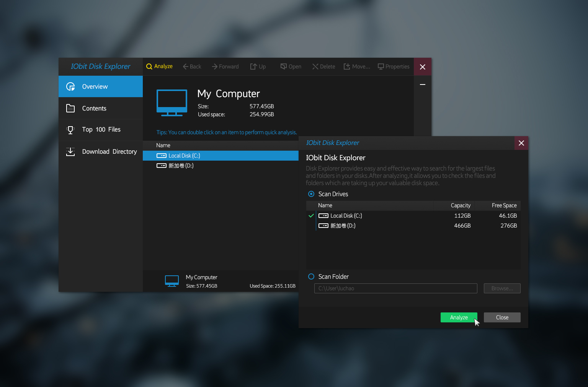Open the Top 100 Files tab

(x=101, y=130)
